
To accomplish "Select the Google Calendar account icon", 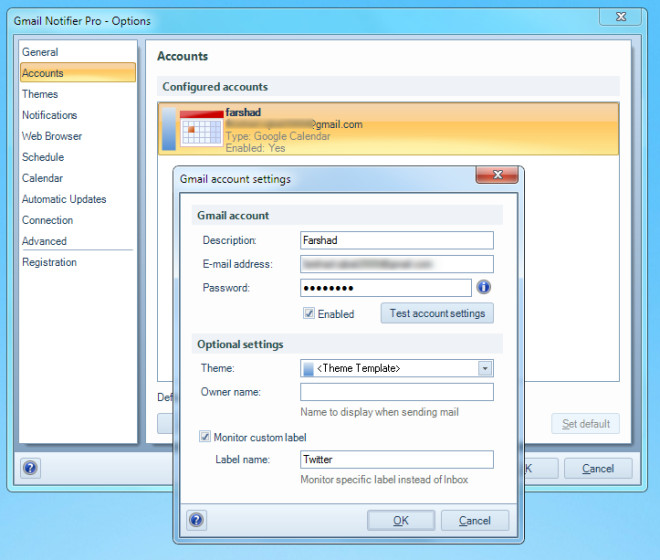I will click(x=201, y=128).
